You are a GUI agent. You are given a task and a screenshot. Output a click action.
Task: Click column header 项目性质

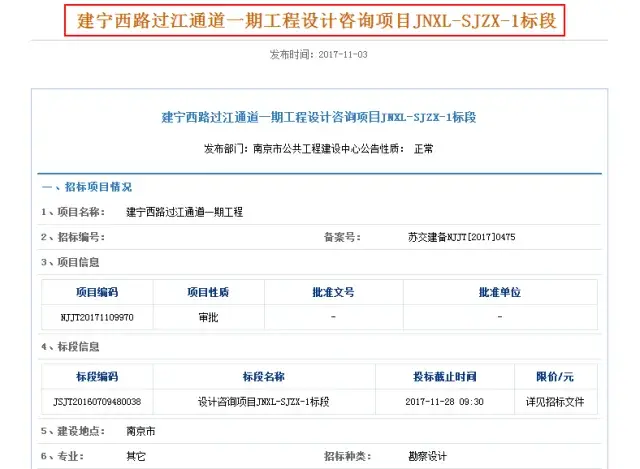[208, 292]
